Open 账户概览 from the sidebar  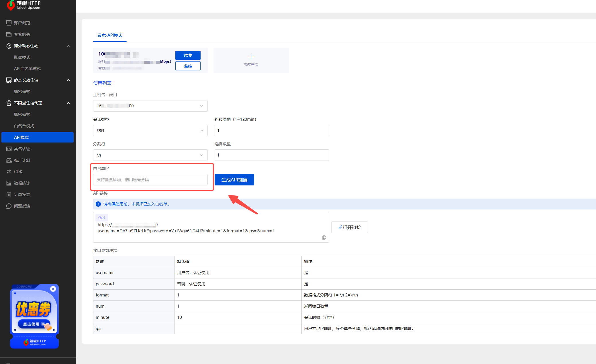(x=22, y=23)
